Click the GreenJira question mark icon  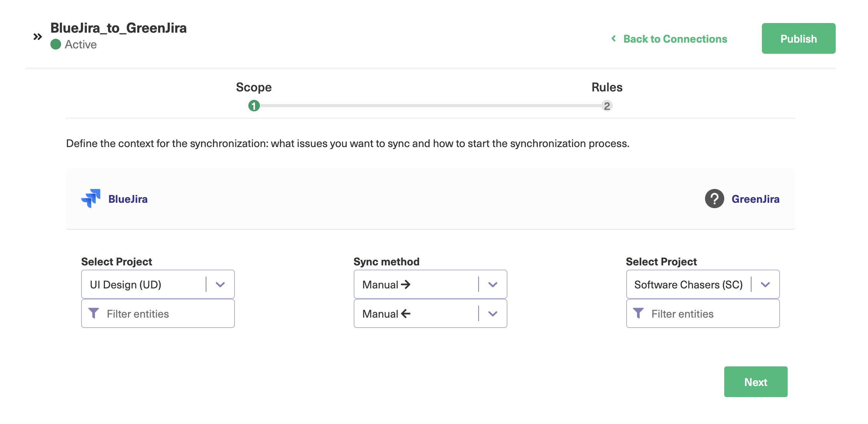(x=715, y=199)
